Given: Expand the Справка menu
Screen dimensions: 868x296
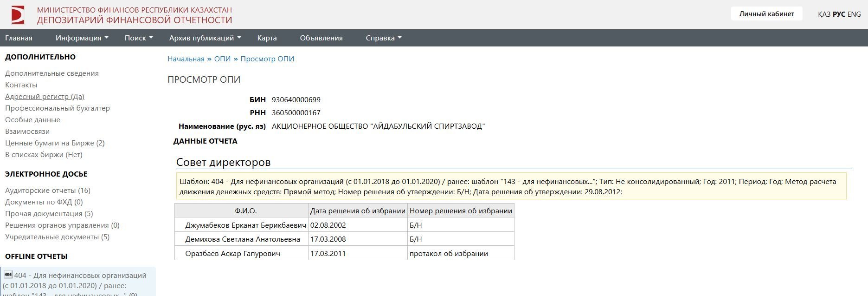Looking at the screenshot, I should coord(383,38).
